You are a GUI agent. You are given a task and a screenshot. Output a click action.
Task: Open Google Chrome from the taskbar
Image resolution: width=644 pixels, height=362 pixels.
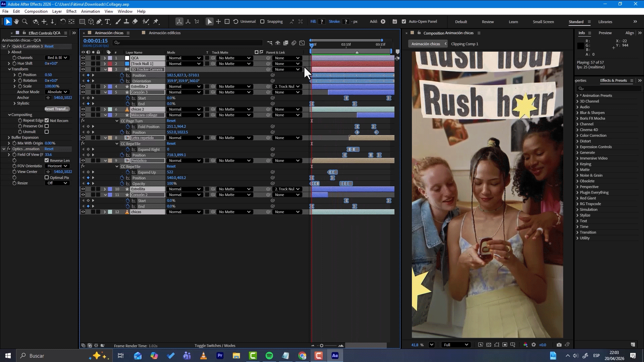coord(302,356)
